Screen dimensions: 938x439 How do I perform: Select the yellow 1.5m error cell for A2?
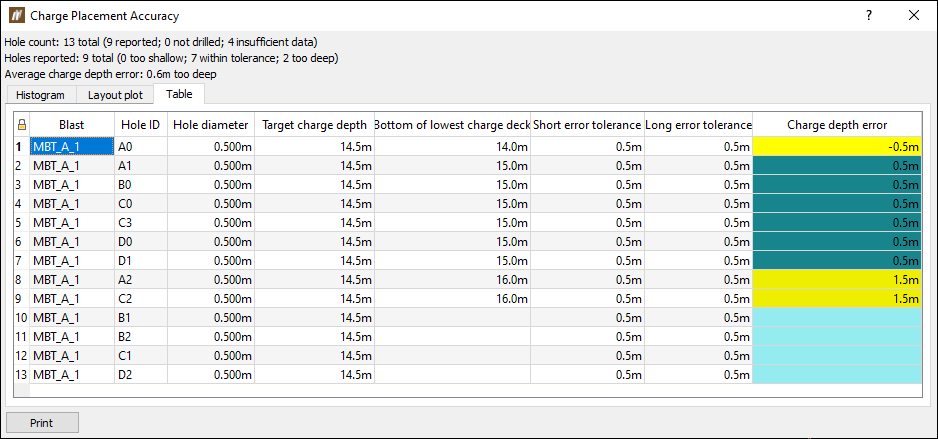[x=837, y=279]
